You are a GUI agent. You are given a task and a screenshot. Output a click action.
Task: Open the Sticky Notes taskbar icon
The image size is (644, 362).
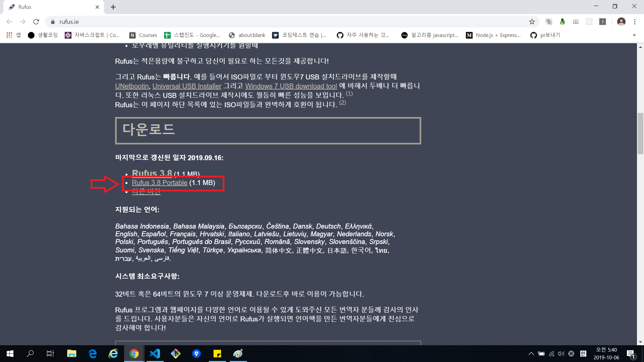217,354
